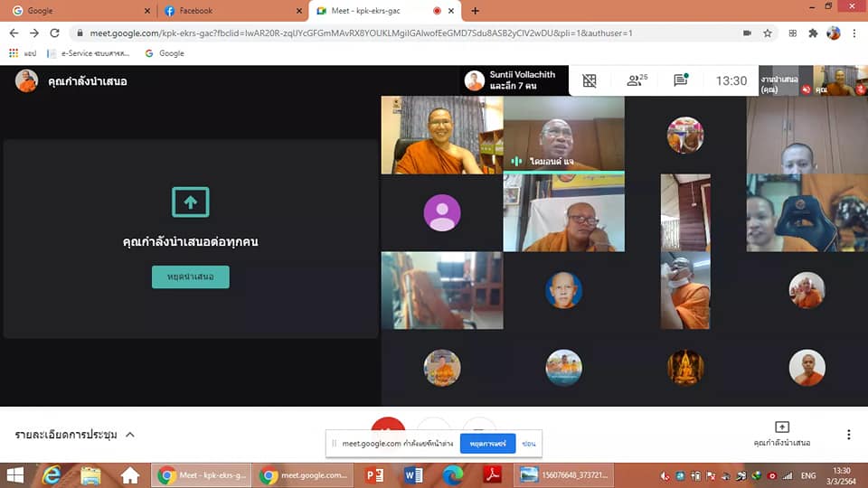Open the Google bookmark in bookmarks bar
The image size is (868, 488).
[165, 53]
